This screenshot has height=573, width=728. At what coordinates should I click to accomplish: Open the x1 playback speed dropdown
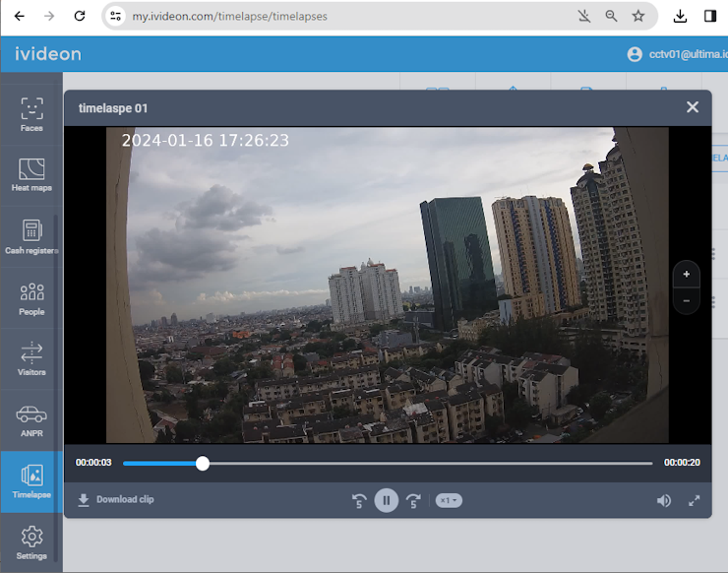point(449,500)
